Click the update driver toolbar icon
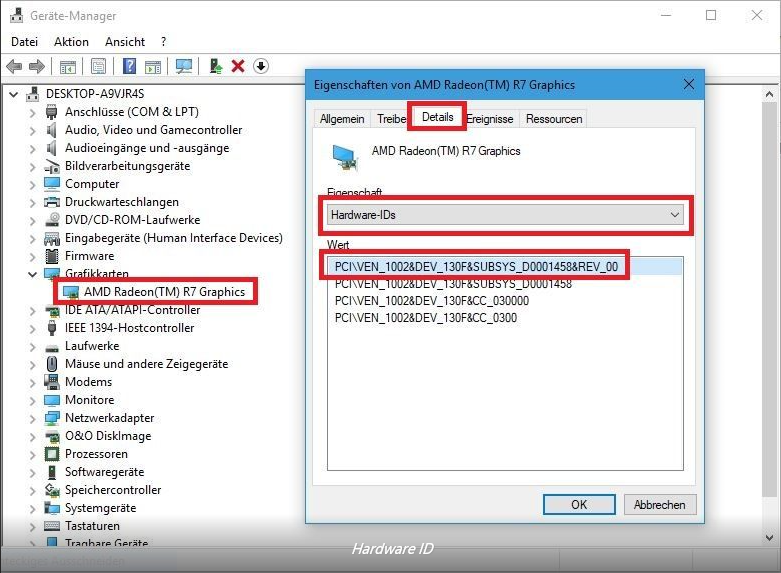781x573 pixels. pyautogui.click(x=215, y=66)
